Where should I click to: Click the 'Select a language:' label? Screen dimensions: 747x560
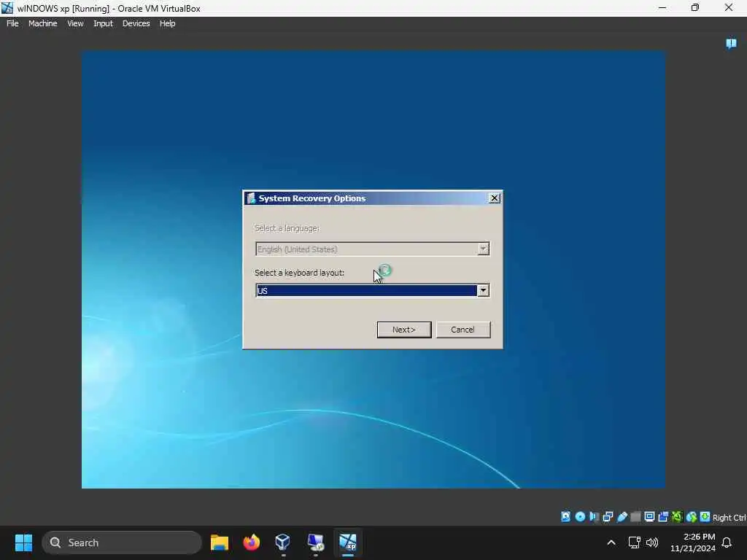click(x=287, y=228)
